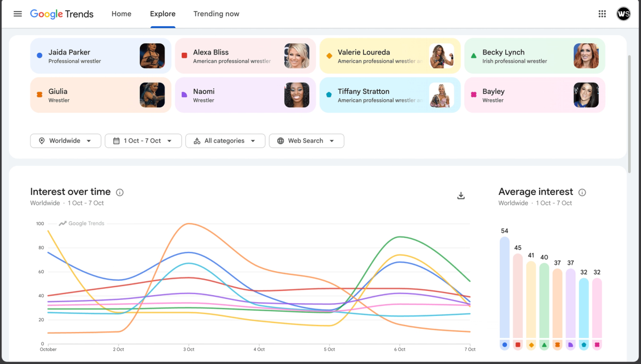Open the Web Search type dropdown
641x364 pixels.
[307, 141]
